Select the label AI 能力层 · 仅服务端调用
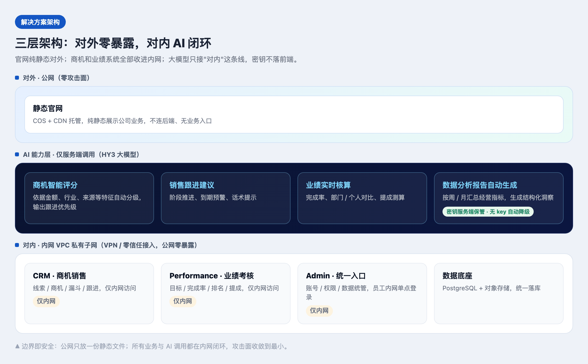This screenshot has width=588, height=364. (x=81, y=155)
